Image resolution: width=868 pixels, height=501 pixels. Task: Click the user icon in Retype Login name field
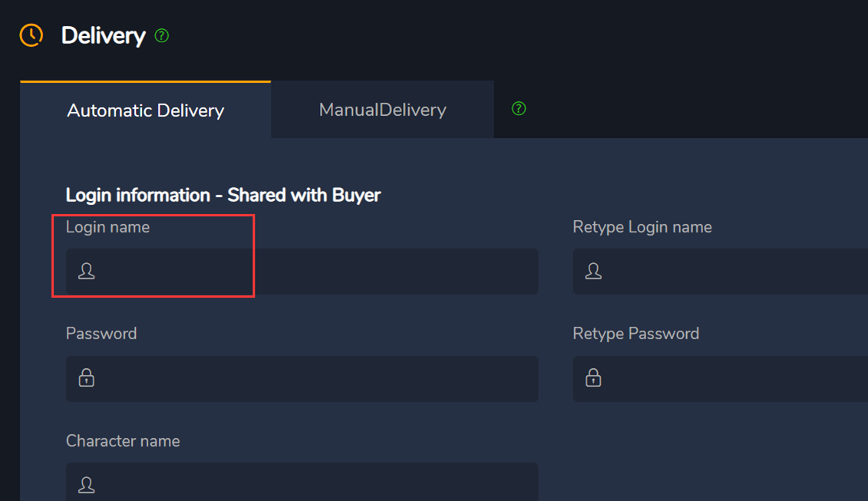[x=593, y=272]
